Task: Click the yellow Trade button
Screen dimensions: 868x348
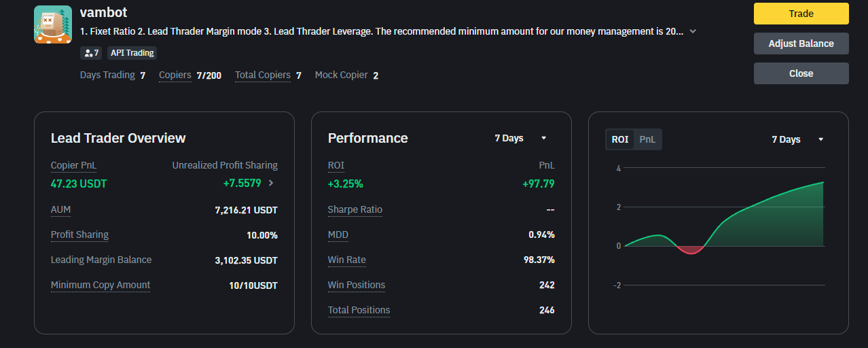Action: (x=801, y=14)
